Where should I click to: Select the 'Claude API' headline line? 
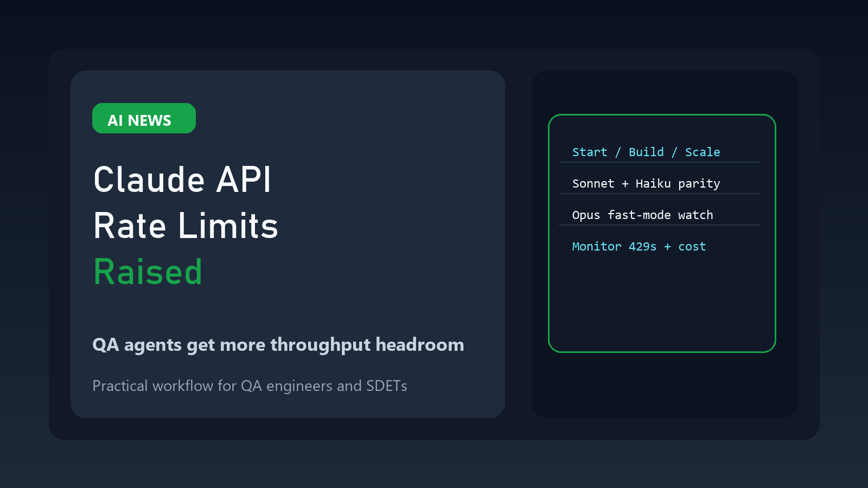click(182, 179)
